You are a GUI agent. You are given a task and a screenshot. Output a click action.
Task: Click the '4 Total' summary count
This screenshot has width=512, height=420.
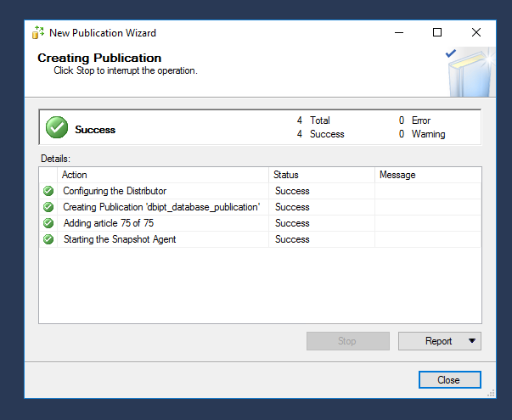[313, 120]
